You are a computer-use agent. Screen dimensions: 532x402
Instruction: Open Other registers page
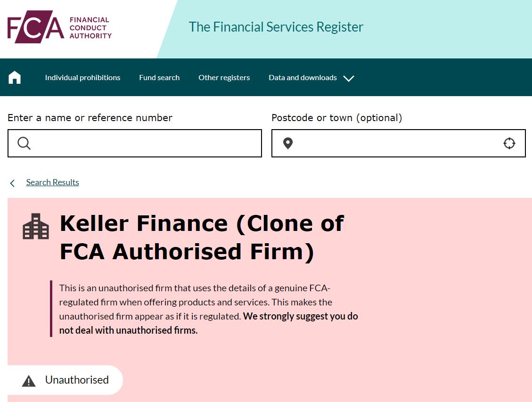[224, 78]
